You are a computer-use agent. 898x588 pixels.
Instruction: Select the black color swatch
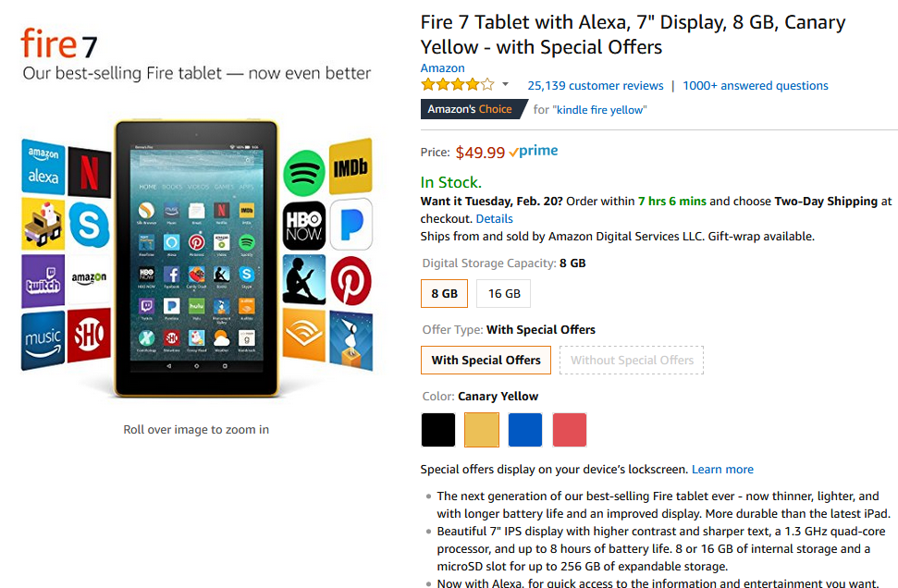(x=438, y=430)
